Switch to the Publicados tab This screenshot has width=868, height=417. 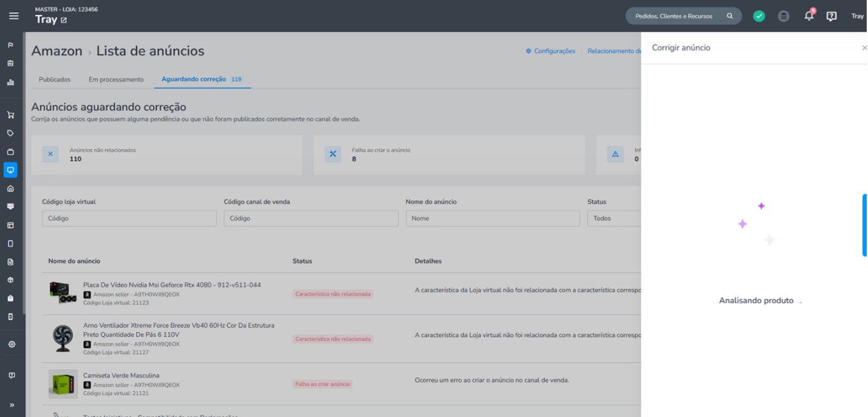[55, 80]
